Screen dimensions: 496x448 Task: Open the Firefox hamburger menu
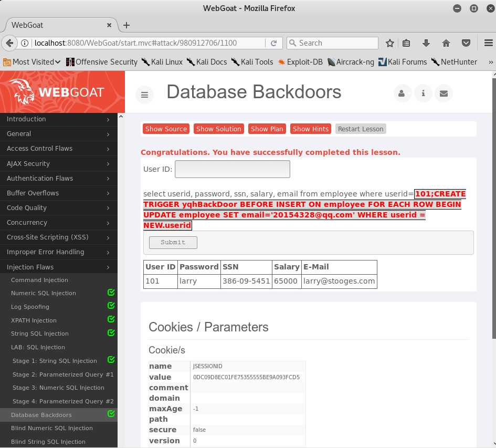click(x=489, y=43)
